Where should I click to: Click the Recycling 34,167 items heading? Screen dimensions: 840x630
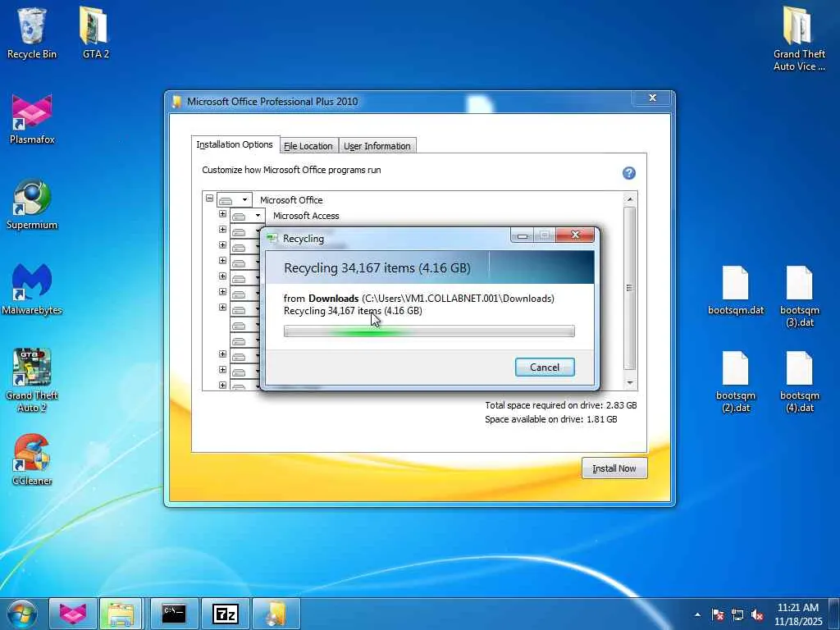tap(377, 268)
